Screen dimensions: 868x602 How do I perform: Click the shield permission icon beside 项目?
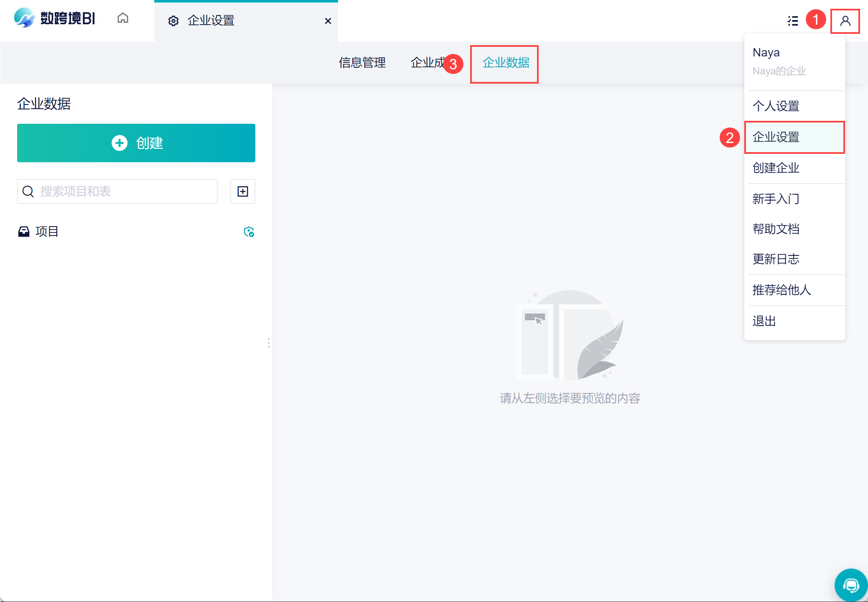(249, 232)
